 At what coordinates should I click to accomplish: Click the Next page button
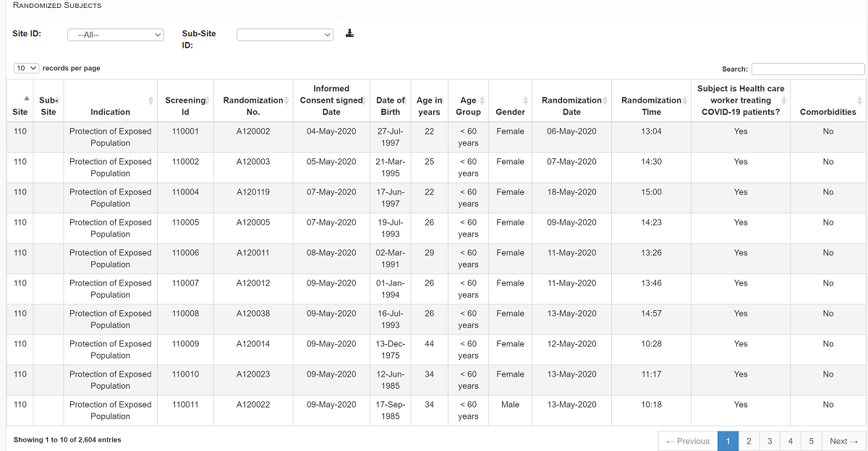pyautogui.click(x=843, y=441)
